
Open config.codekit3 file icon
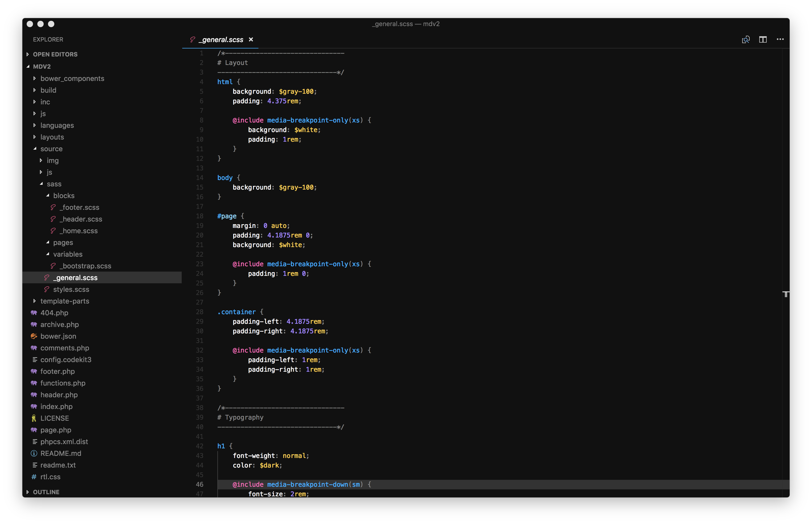(34, 360)
